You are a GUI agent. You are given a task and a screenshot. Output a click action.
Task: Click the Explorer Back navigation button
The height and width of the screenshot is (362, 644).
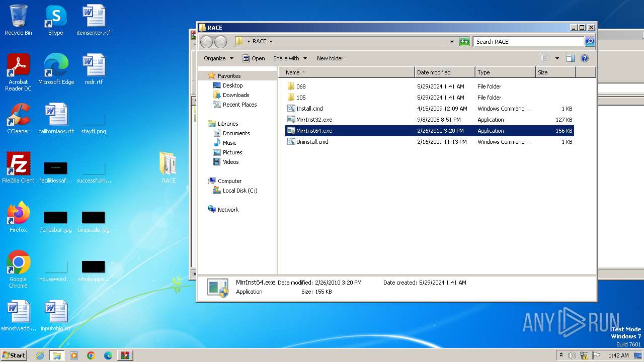(206, 42)
